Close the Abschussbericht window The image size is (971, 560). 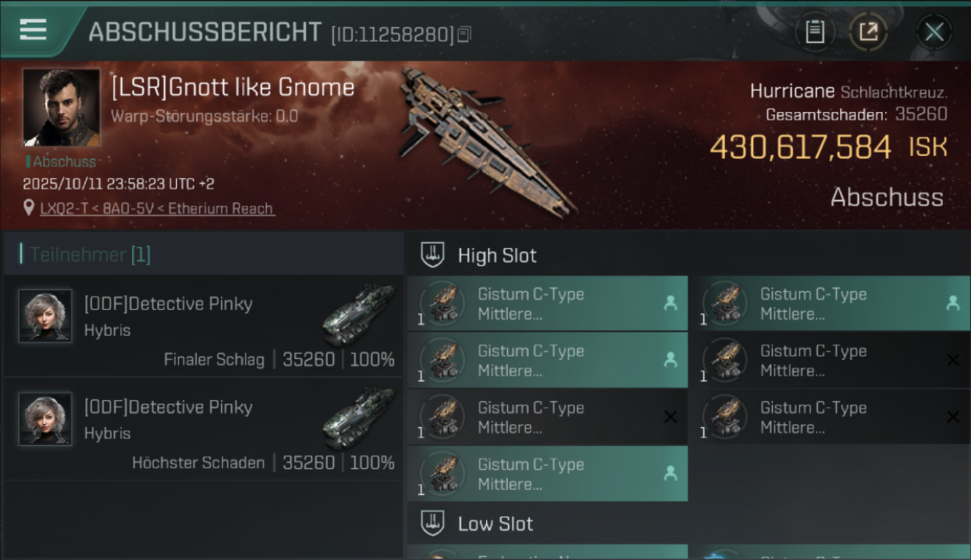(934, 32)
